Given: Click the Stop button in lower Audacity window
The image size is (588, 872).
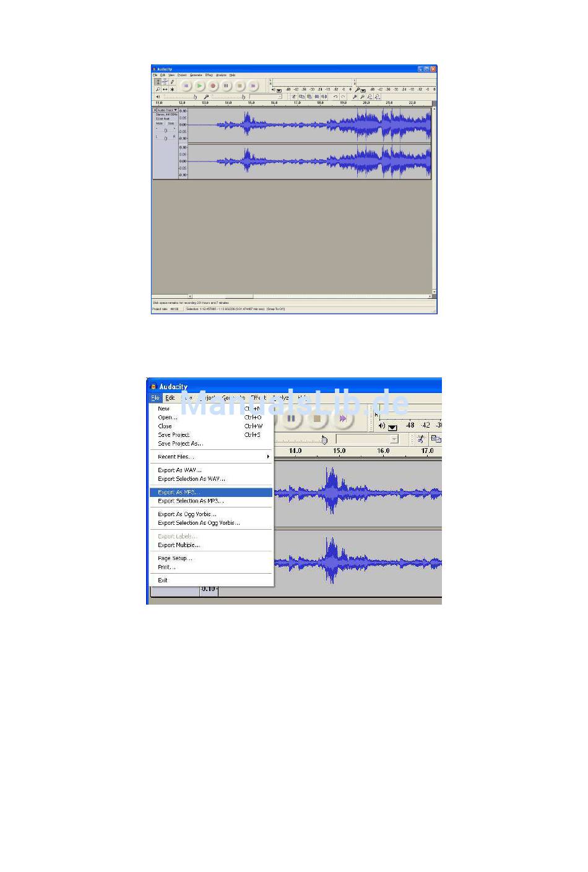Looking at the screenshot, I should tap(317, 418).
